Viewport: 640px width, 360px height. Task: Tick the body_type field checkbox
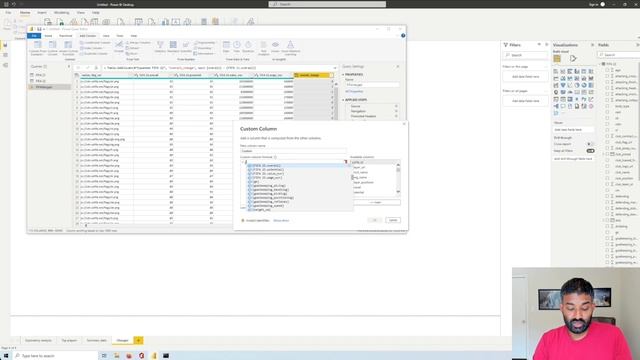coord(607,106)
